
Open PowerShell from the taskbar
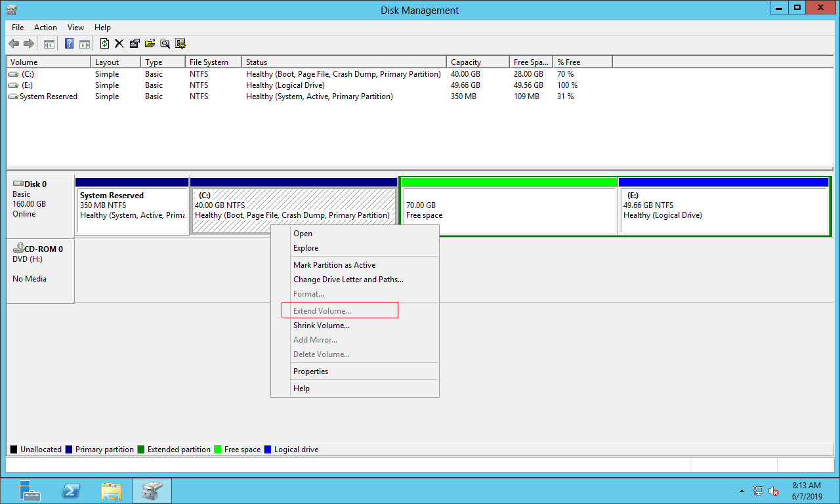(x=71, y=491)
